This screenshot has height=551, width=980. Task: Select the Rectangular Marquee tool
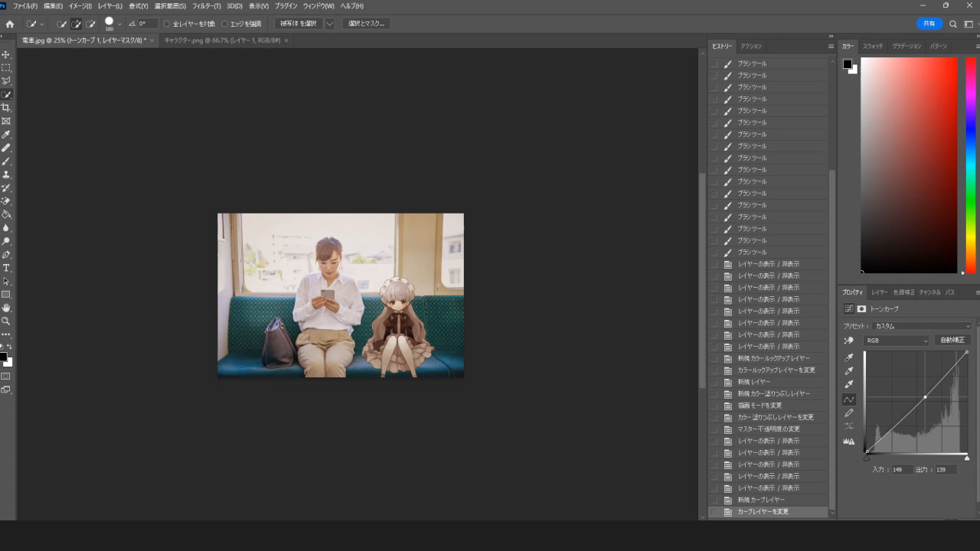6,67
